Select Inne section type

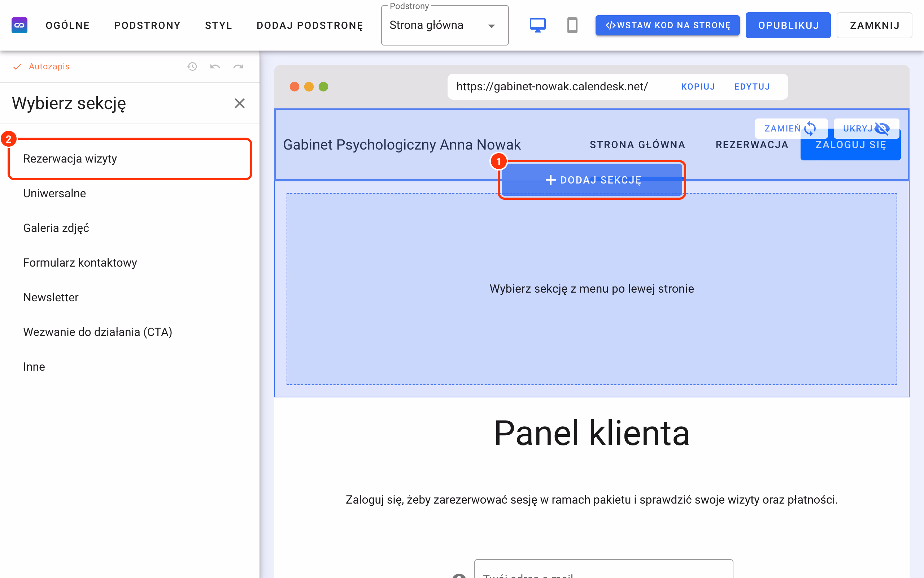tap(130, 367)
